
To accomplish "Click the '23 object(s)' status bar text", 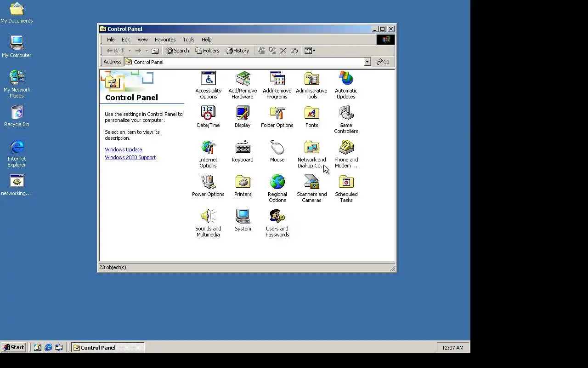I will 113,267.
